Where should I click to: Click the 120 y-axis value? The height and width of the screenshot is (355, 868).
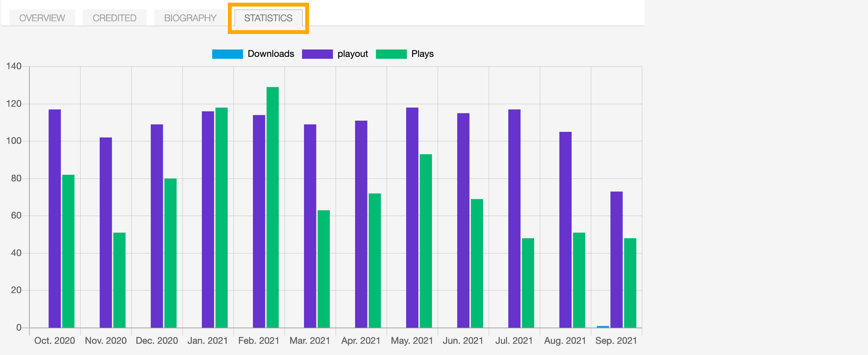(14, 104)
